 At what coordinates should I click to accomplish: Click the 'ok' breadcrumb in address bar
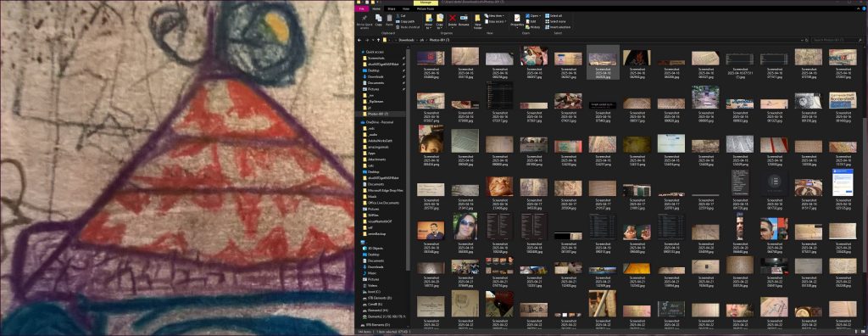[x=422, y=40]
